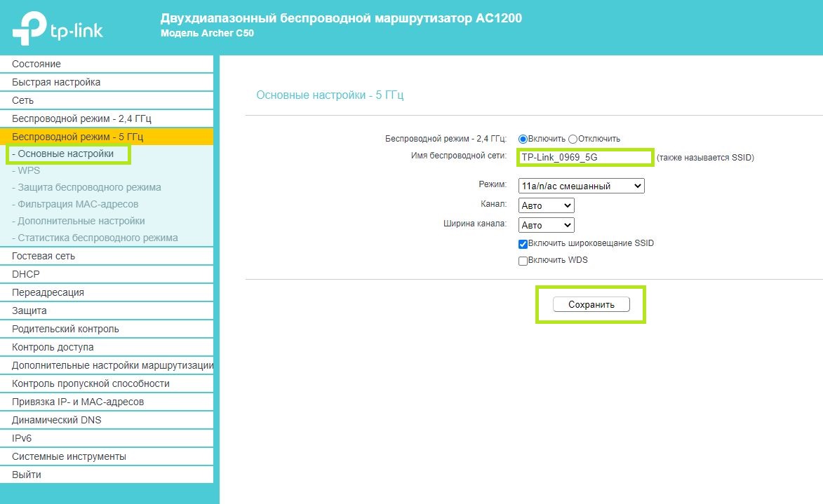This screenshot has height=504, width=823.
Task: Click the Сохранить button
Action: click(591, 304)
